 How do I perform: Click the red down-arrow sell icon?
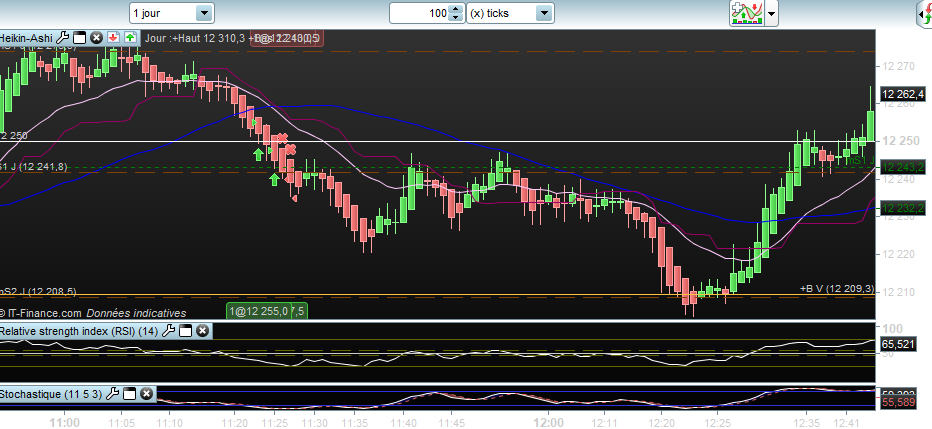pyautogui.click(x=114, y=38)
